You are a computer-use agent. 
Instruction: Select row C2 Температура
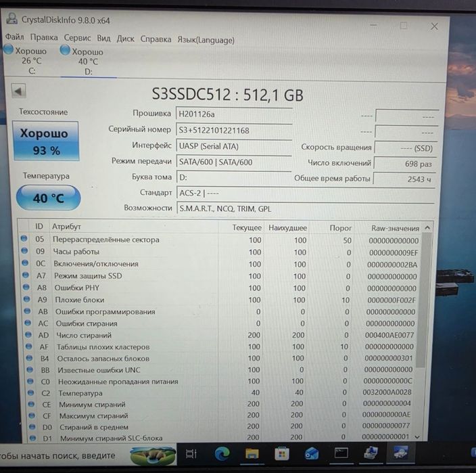click(220, 392)
